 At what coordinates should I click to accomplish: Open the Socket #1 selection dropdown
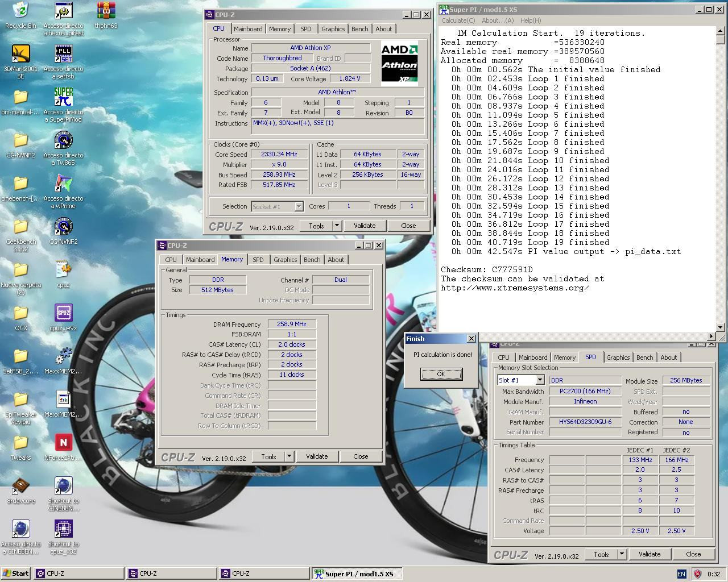pyautogui.click(x=297, y=206)
